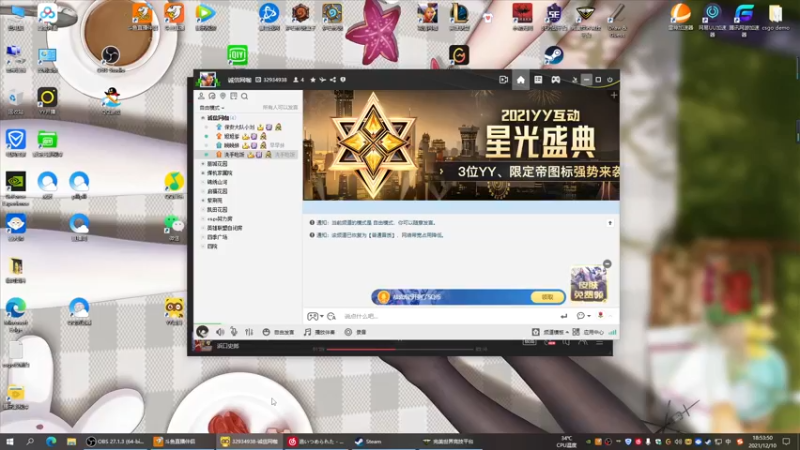
Task: Open the 频道模板 channel template dropdown
Action: coord(551,332)
